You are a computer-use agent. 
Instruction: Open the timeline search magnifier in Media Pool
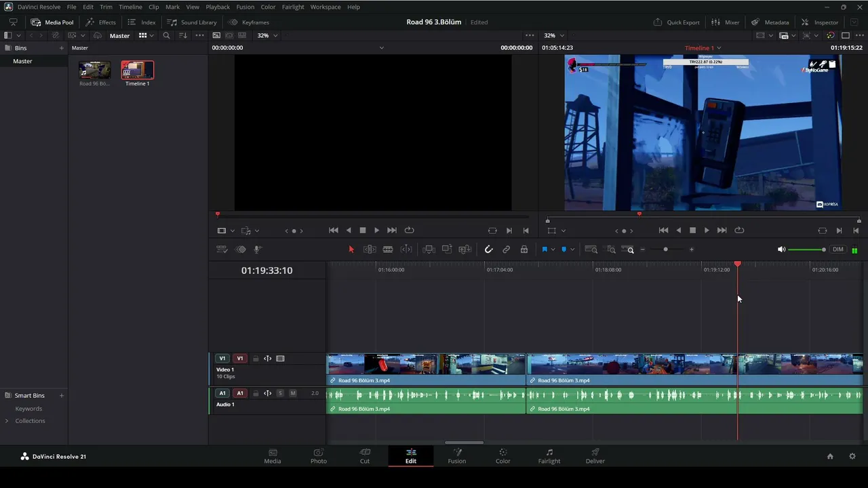[166, 35]
